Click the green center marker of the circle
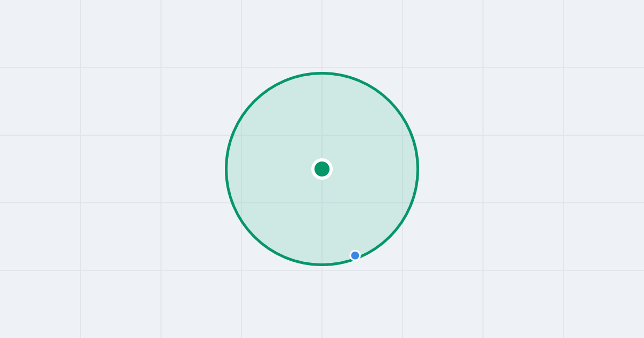Image resolution: width=644 pixels, height=338 pixels. tap(322, 169)
